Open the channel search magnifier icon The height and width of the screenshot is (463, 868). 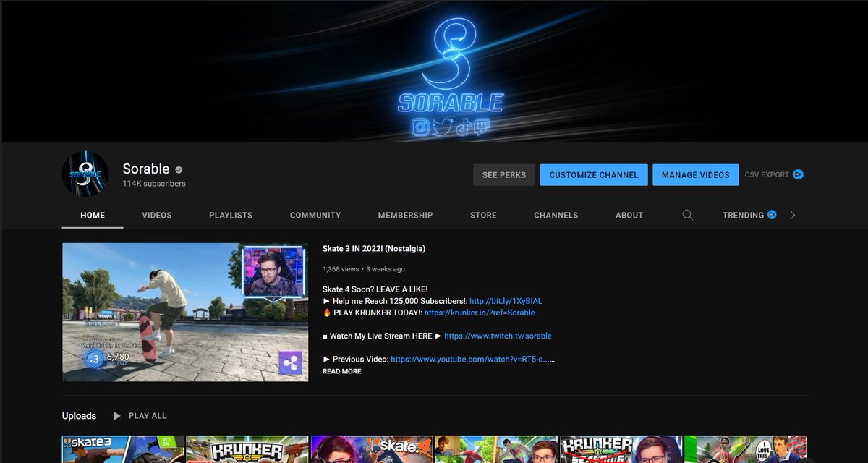click(688, 215)
